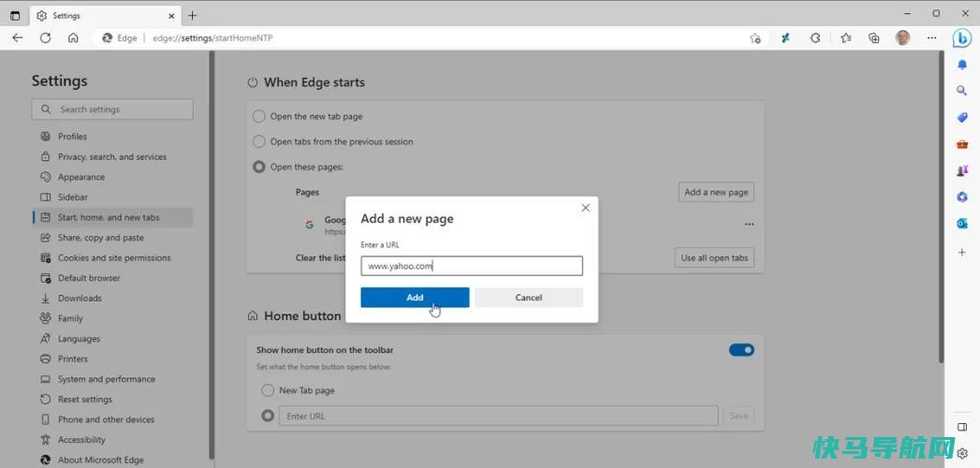Open Family settings

click(x=112, y=318)
